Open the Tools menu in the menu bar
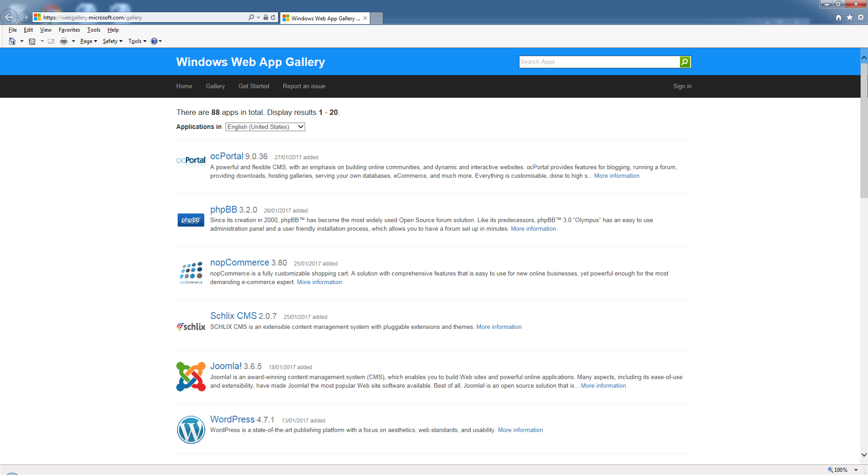 pos(94,30)
